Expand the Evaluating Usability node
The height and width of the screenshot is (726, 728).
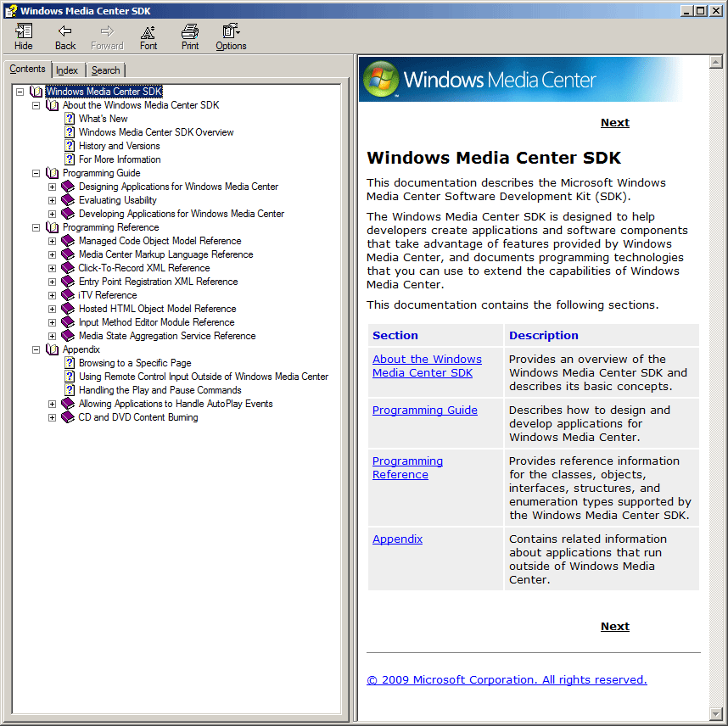[52, 200]
